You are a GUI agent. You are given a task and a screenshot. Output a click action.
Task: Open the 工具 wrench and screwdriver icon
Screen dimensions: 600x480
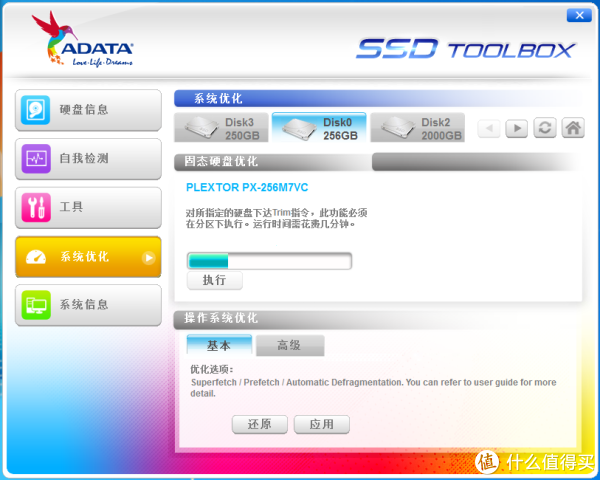pos(36,207)
